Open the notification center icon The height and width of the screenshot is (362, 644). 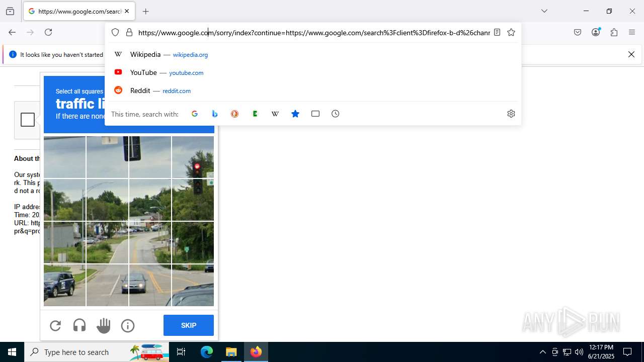click(x=627, y=352)
